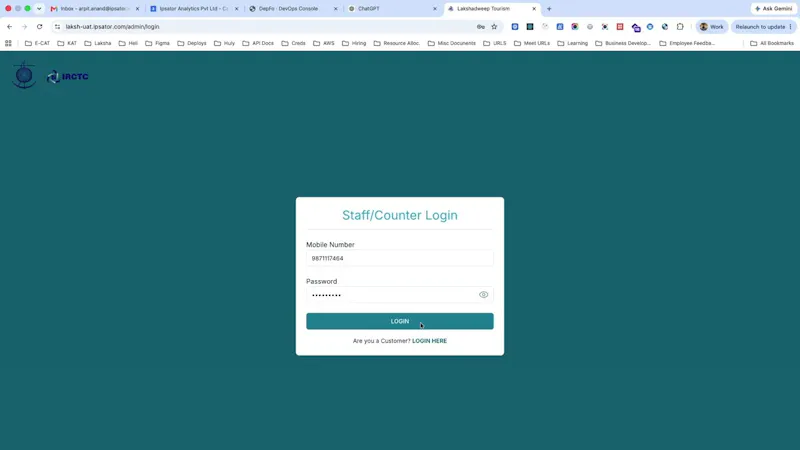The image size is (800, 450).
Task: Toggle password visibility eye icon
Action: point(483,294)
